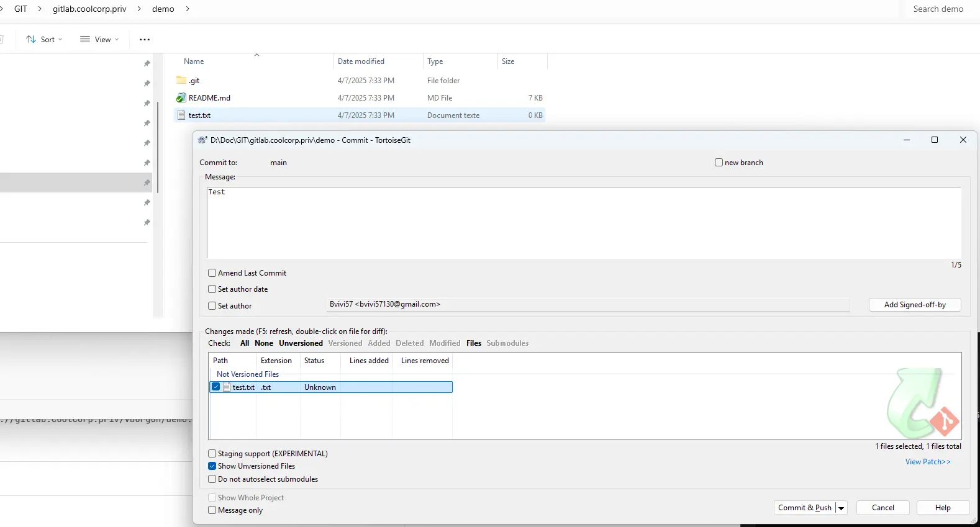This screenshot has width=980, height=527.
Task: Tick the Set author checkbox
Action: (212, 306)
